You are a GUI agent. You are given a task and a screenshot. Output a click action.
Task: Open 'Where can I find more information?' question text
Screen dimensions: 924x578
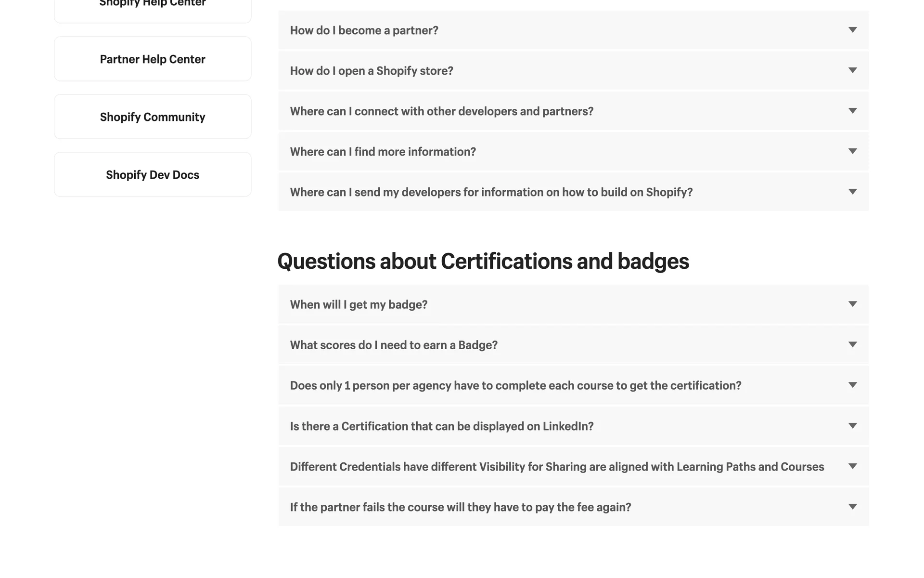pos(383,152)
